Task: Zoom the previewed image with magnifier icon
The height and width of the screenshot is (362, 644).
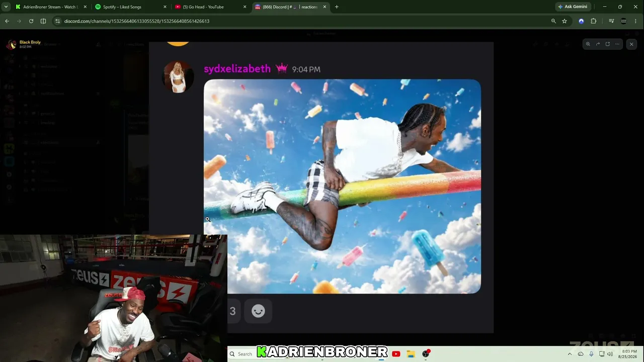Action: (x=588, y=44)
